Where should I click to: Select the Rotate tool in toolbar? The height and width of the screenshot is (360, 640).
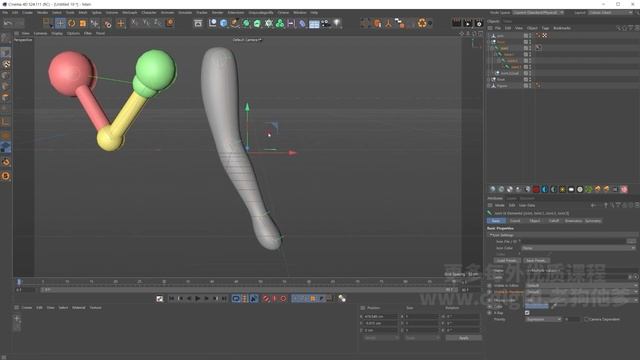coord(72,23)
